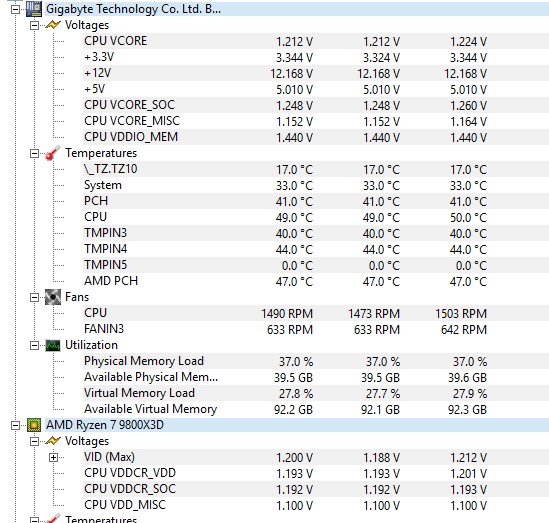Collapse the AMD Ryzen 7 9800X3D node
The height and width of the screenshot is (523, 549).
15,426
